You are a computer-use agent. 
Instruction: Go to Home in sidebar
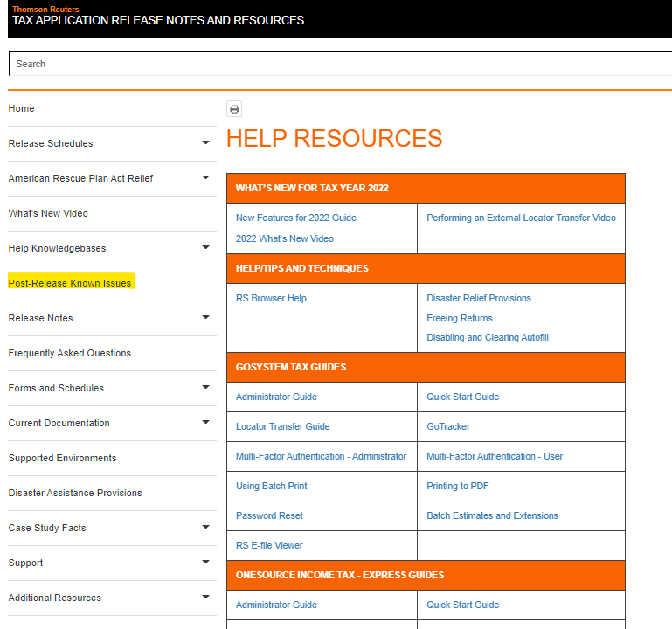[x=22, y=108]
